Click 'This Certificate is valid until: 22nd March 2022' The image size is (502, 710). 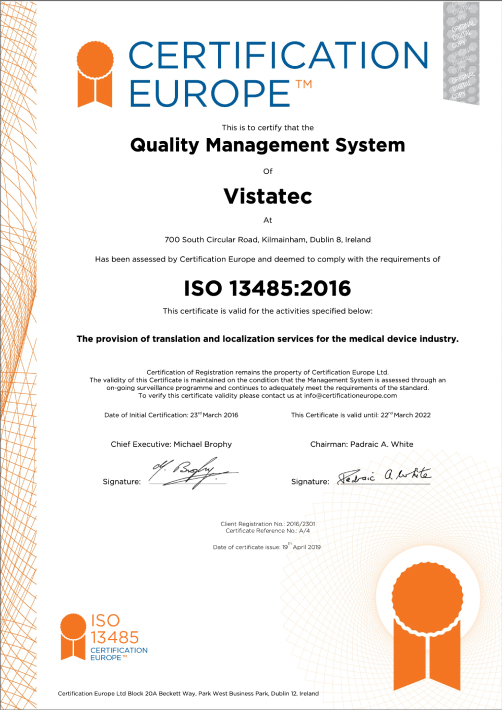coord(361,415)
